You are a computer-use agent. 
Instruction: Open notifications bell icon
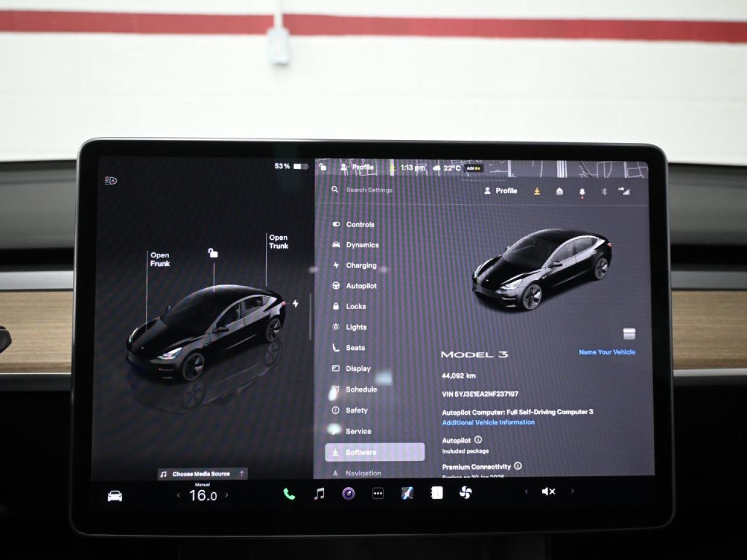582,192
